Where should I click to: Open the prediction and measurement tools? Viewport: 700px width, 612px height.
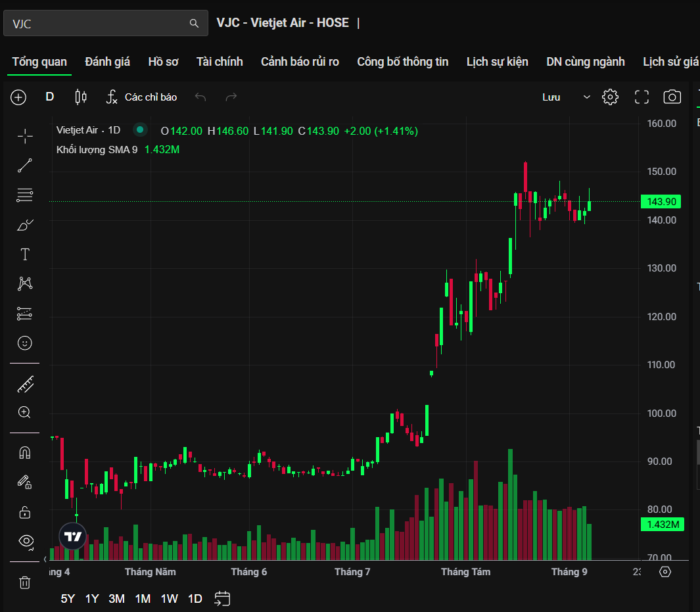pyautogui.click(x=25, y=314)
